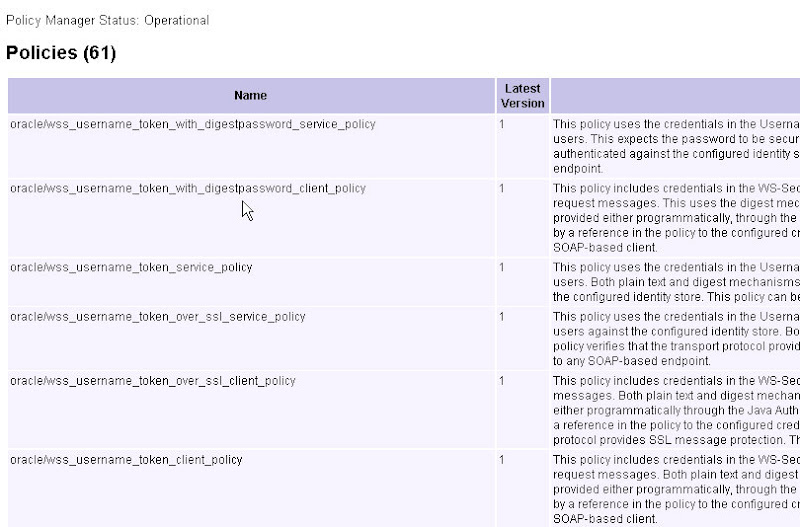Click version number for wss_username_token_service_policy
Viewport: 800px width, 527px height.
tap(502, 268)
